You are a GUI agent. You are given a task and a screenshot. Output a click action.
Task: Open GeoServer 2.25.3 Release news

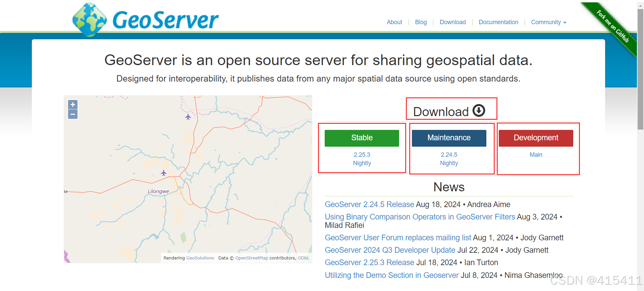tap(369, 262)
